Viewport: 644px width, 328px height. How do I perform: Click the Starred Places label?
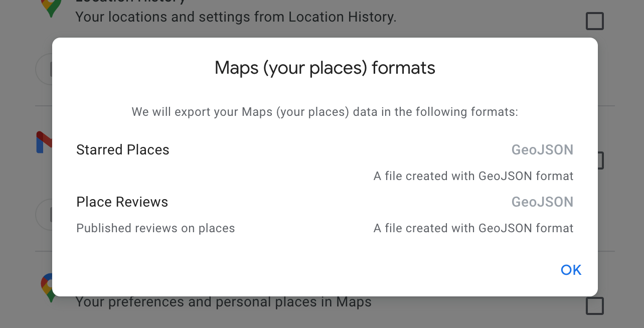tap(123, 150)
